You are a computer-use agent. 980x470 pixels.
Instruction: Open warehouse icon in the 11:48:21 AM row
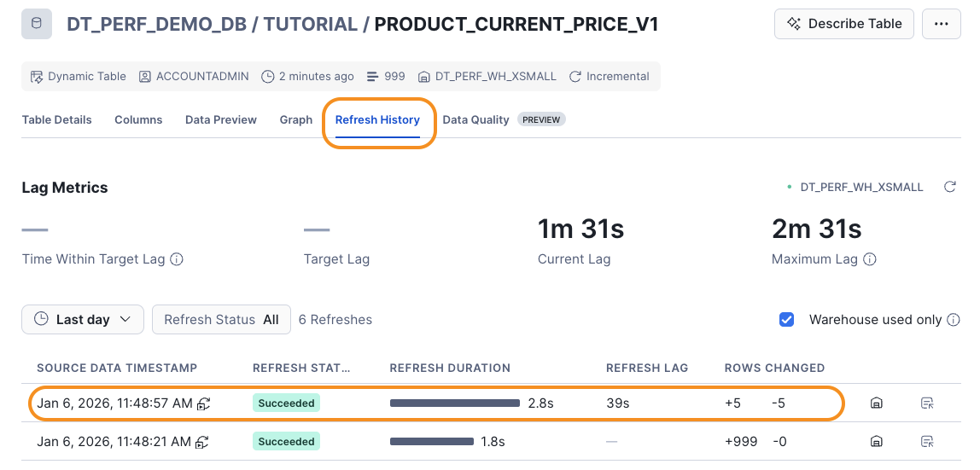pos(876,442)
